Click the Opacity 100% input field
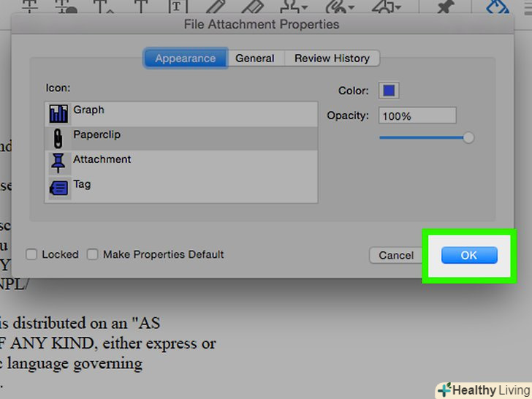Screen dimensions: 532x399 coord(417,116)
